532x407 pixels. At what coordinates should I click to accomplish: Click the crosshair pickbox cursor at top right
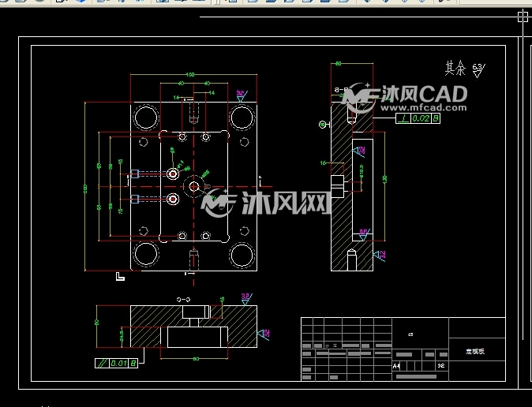523,17
